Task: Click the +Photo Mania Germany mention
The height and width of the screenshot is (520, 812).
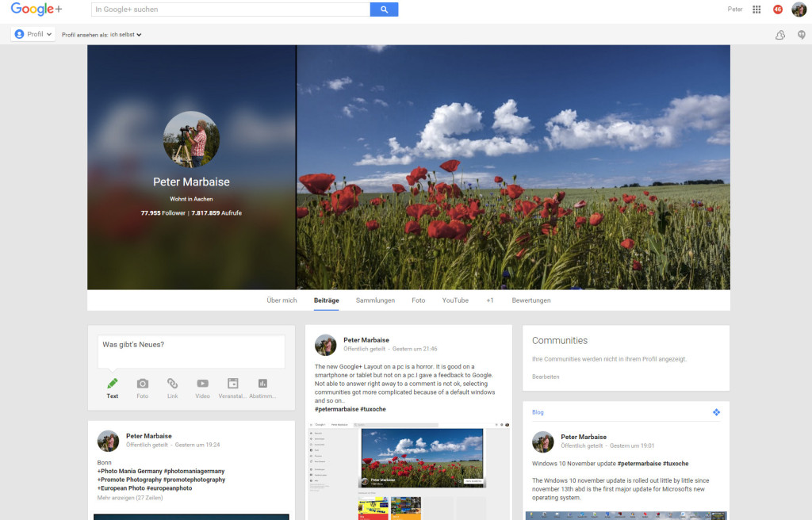Action: tap(130, 472)
